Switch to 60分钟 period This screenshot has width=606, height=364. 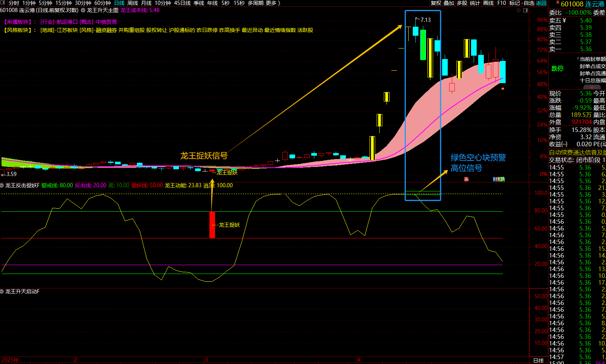click(103, 3)
